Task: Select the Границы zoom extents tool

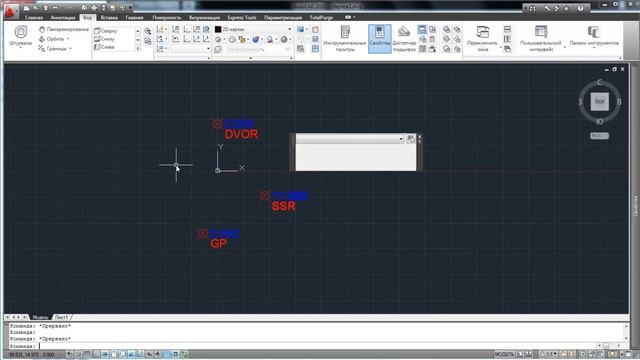Action: click(53, 49)
